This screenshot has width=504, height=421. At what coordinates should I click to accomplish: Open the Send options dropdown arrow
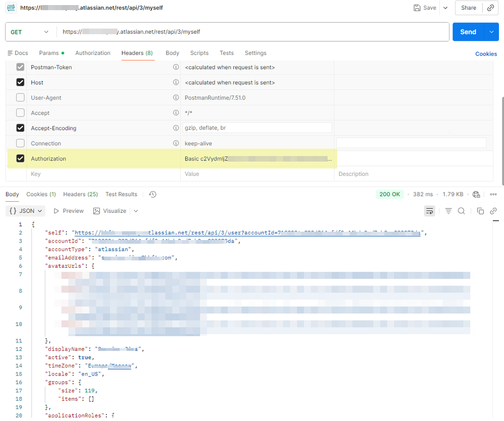(x=491, y=32)
